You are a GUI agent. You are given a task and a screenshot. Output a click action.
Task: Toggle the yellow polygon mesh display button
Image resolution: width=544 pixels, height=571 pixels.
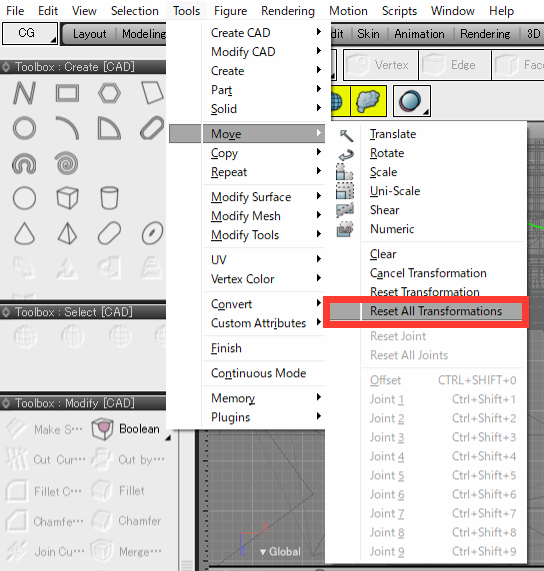[368, 101]
